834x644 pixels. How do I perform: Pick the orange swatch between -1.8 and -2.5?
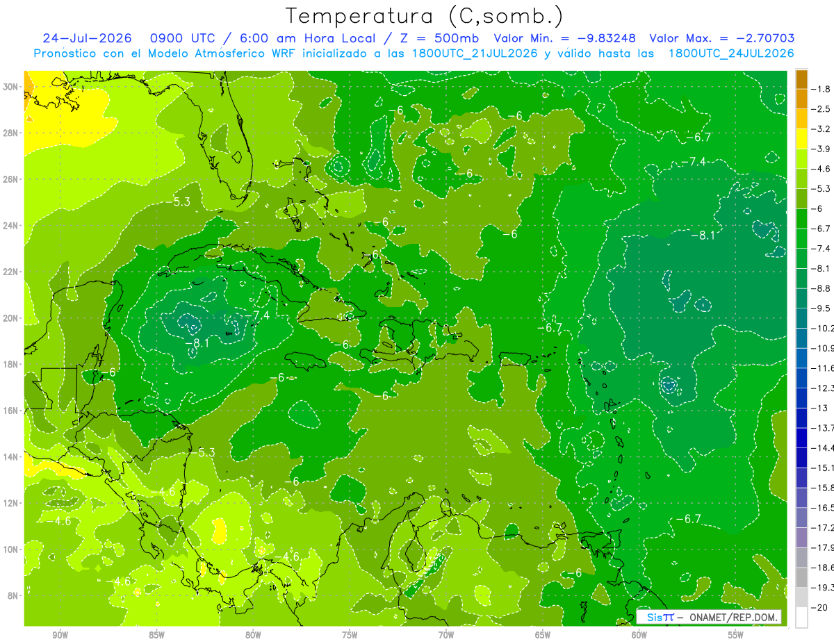coord(801,99)
